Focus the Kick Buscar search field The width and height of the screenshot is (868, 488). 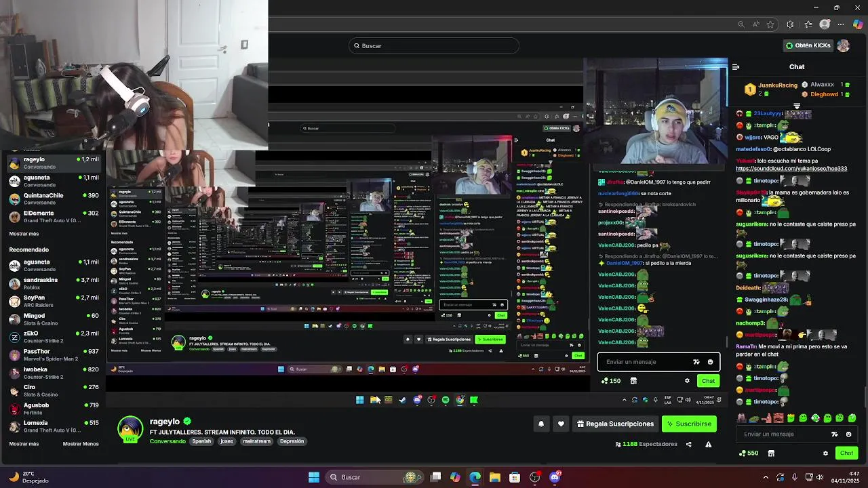coord(435,45)
